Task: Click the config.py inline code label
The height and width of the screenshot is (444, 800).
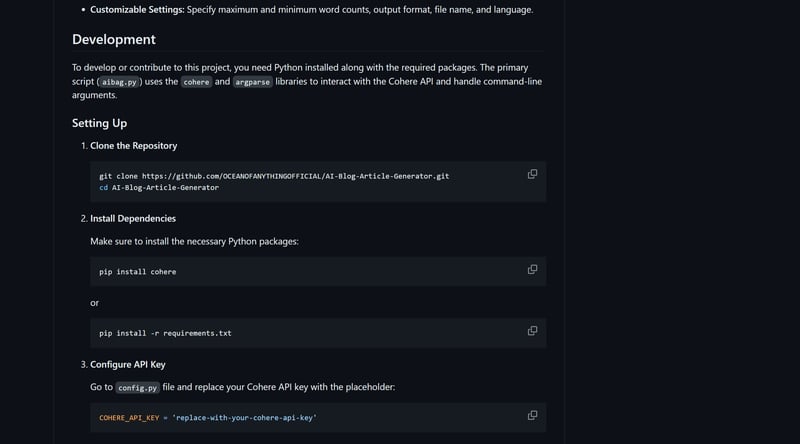Action: [x=136, y=387]
